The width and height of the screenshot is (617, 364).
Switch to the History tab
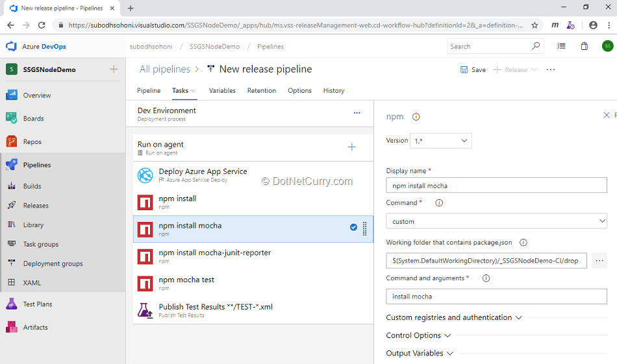[334, 90]
